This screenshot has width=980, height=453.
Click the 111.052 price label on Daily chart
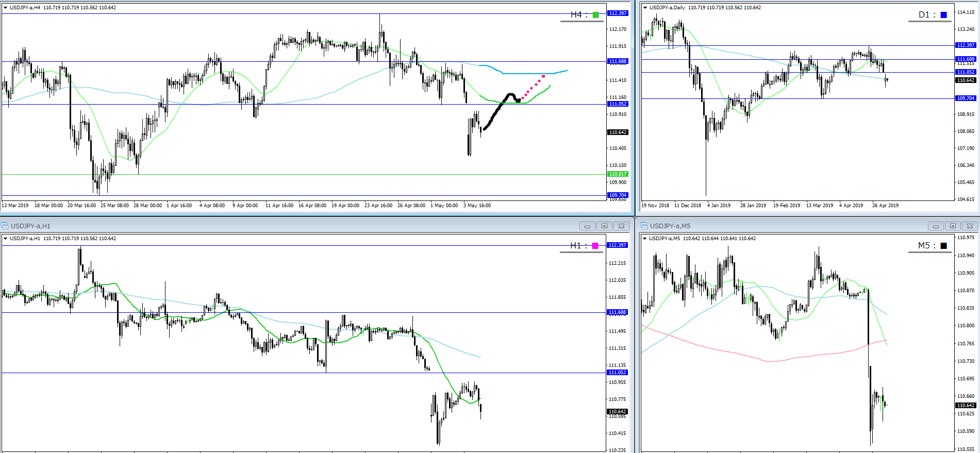pyautogui.click(x=966, y=72)
